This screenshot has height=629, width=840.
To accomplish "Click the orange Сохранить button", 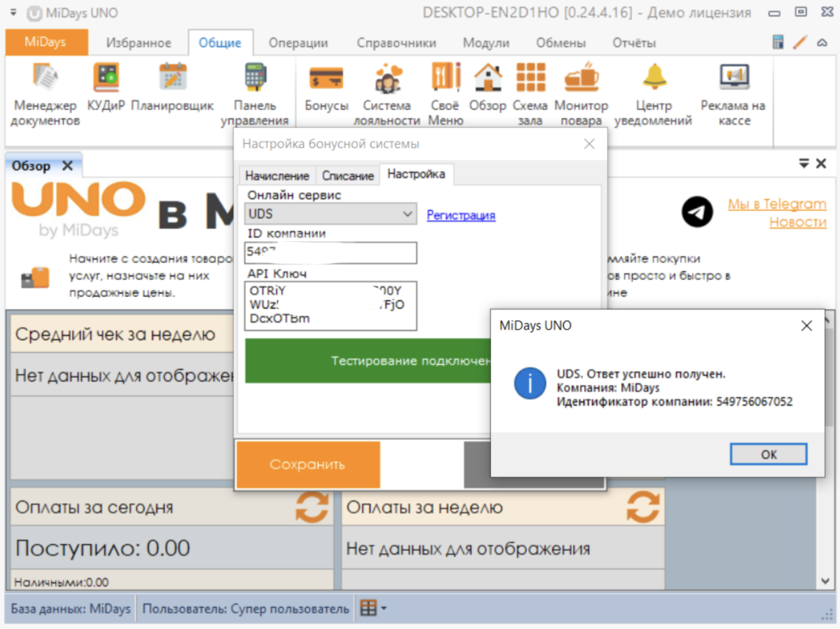I will 308,465.
